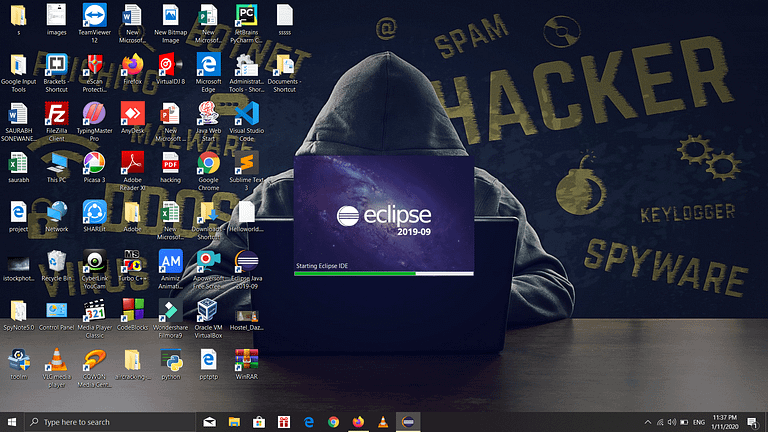The height and width of the screenshot is (432, 768).
Task: Open the TeamViewer 12 desktop icon
Action: (95, 23)
